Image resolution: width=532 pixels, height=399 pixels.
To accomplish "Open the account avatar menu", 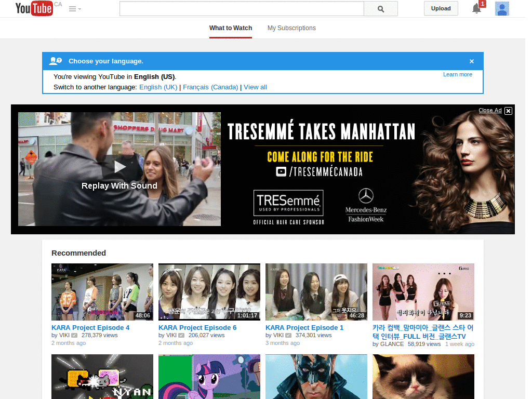I will click(502, 8).
